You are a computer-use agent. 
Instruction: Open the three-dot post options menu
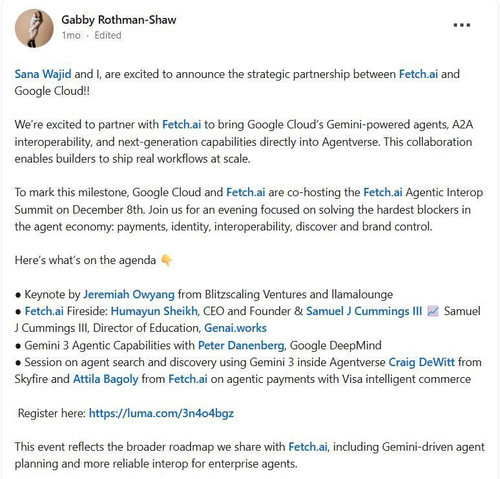tap(462, 25)
